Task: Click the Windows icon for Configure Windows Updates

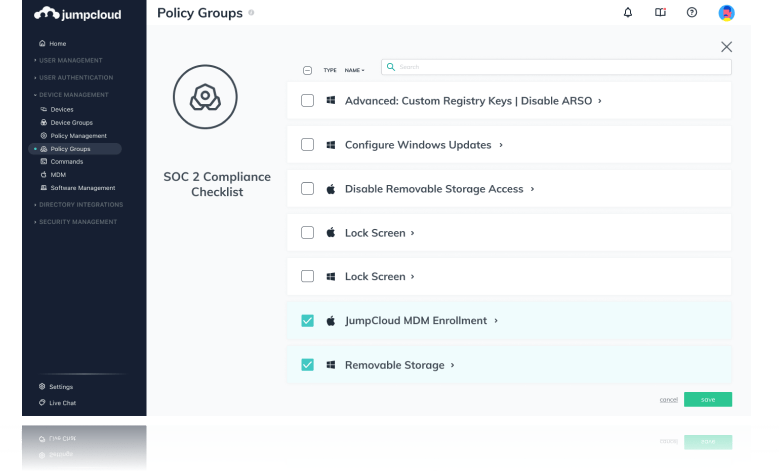Action: tap(330, 145)
